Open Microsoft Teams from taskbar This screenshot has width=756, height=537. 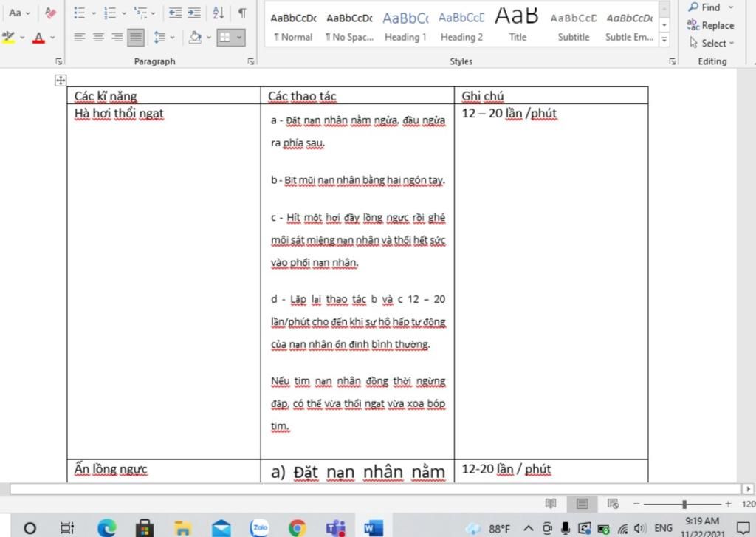coord(336,528)
